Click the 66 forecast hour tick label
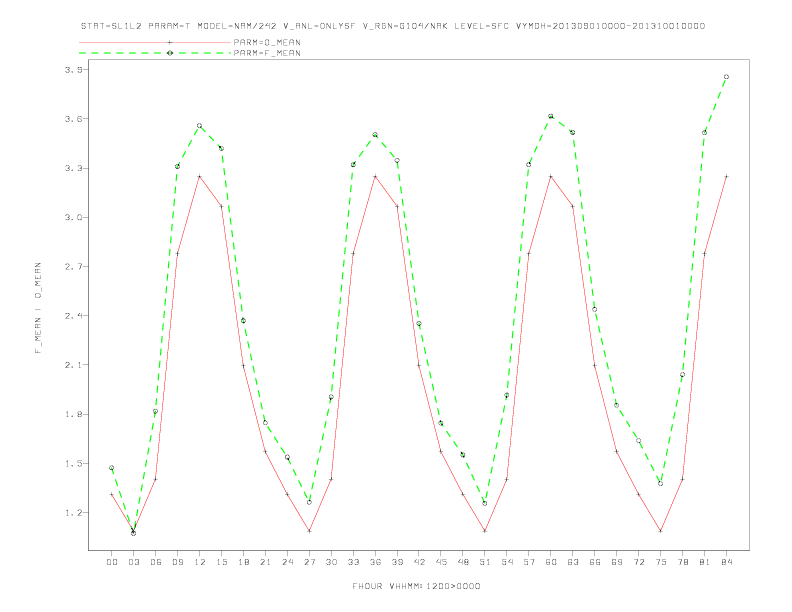The image size is (792, 612). pos(595,562)
